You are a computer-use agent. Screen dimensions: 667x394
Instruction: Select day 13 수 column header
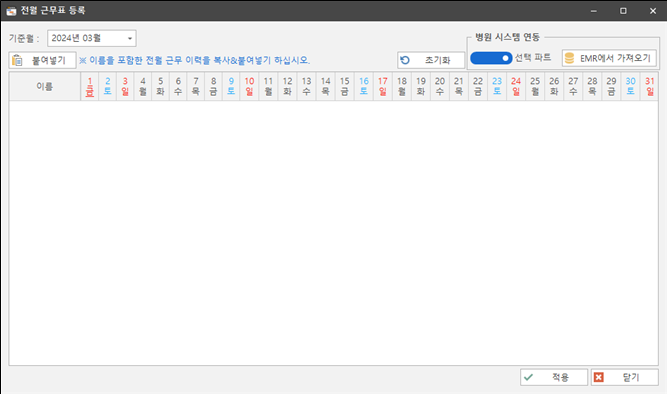tap(307, 86)
